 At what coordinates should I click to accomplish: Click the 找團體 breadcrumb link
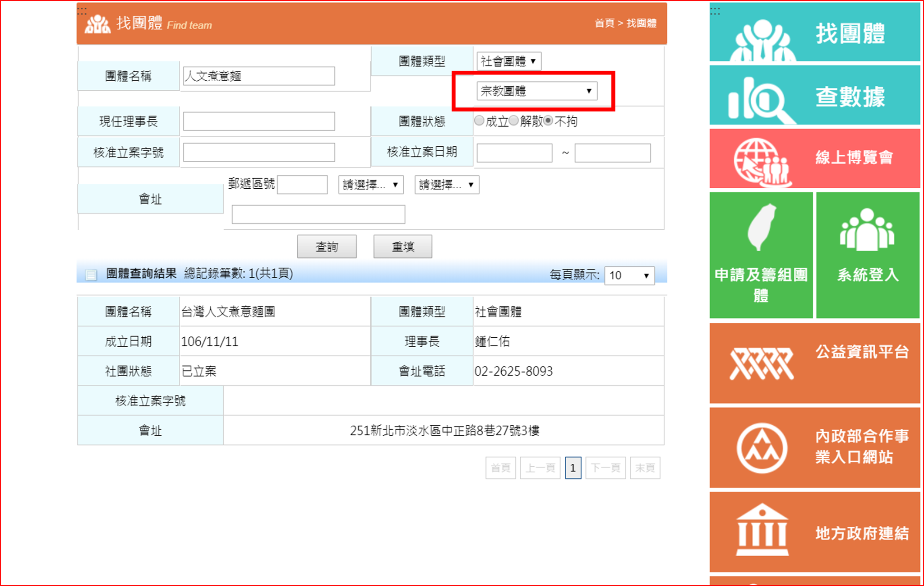[x=642, y=23]
